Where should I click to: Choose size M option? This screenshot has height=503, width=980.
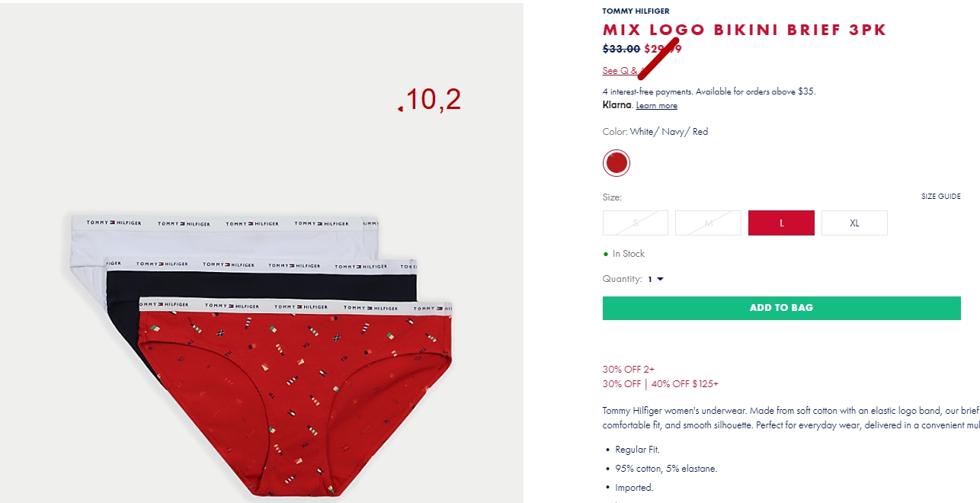click(709, 223)
